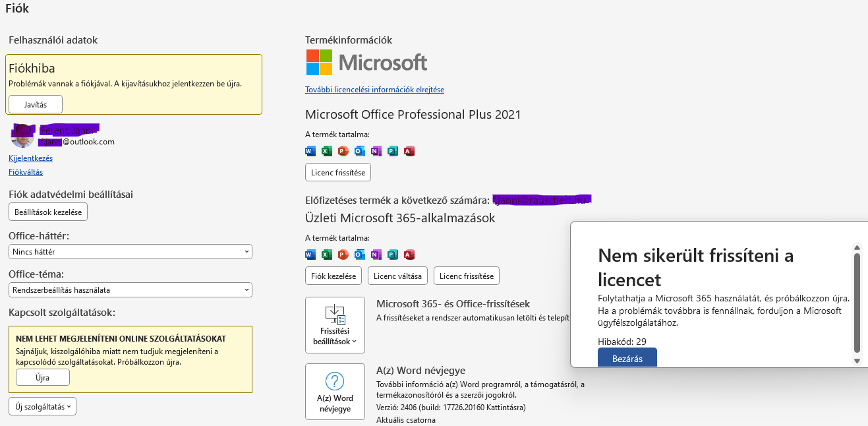Click Outlook icon under Üzleti Microsoft 365-alkalmazások
868x426 pixels.
359,255
